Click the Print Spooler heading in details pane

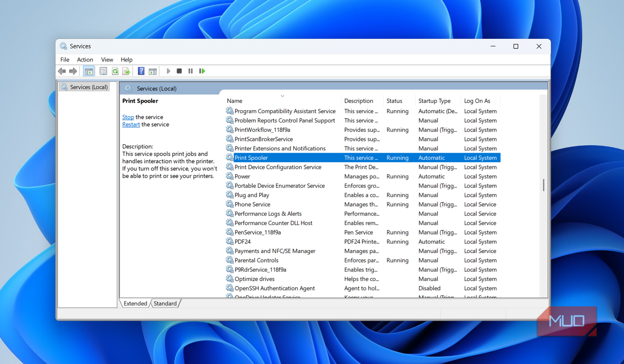pos(140,101)
